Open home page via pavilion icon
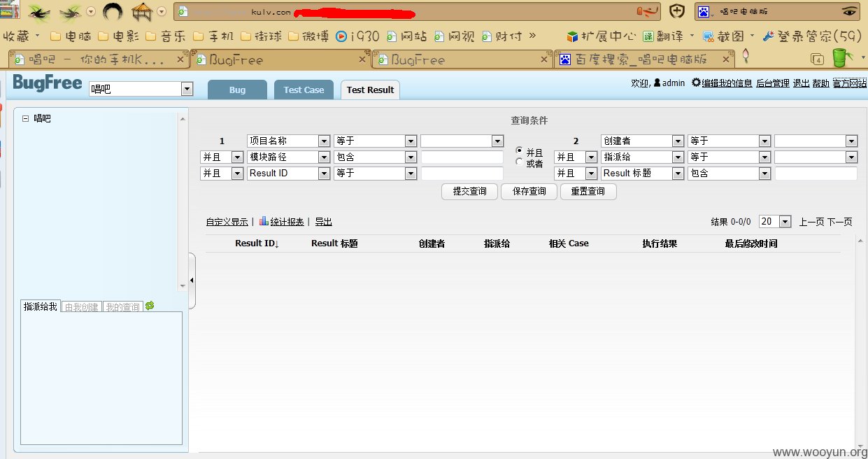 pos(142,12)
